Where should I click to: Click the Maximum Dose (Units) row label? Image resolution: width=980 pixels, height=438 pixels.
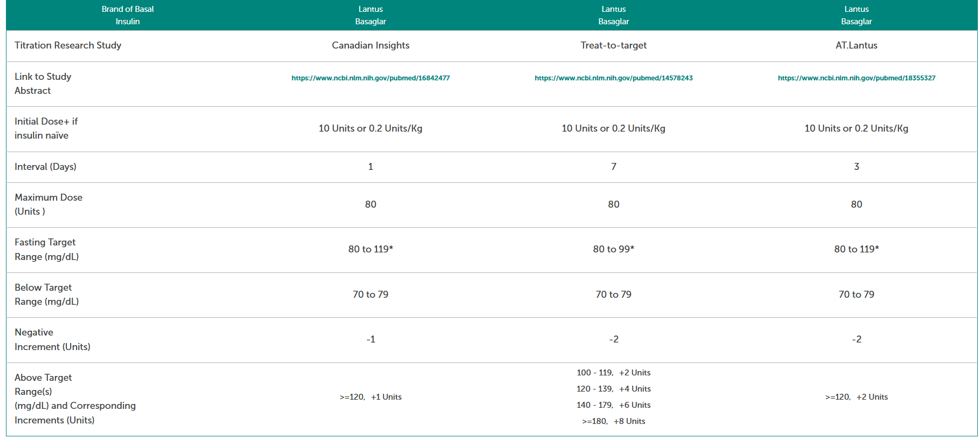click(x=49, y=204)
